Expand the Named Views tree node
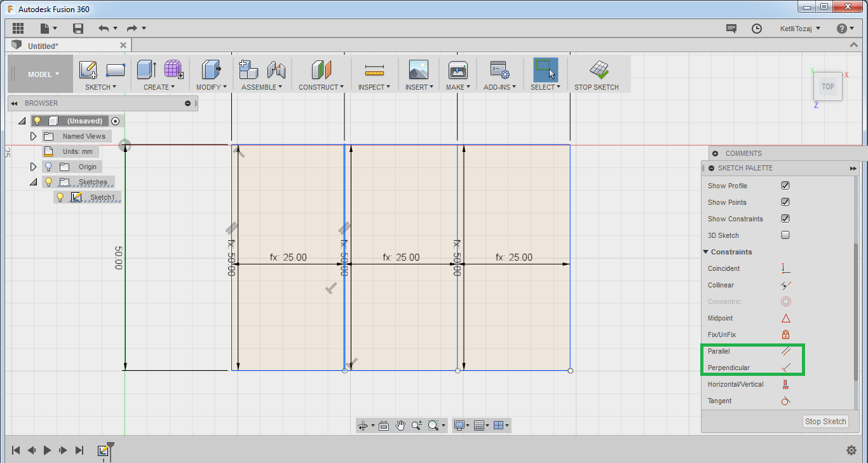868x463 pixels. (x=34, y=136)
